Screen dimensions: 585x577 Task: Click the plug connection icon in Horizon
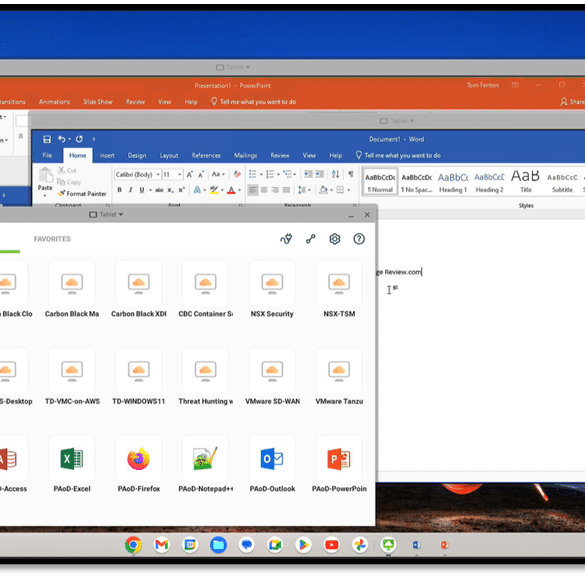pos(286,239)
